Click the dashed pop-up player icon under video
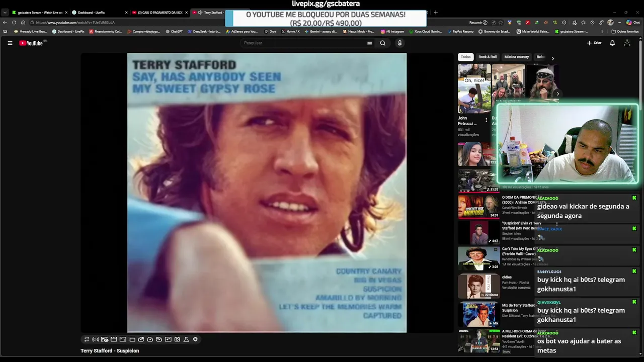The width and height of the screenshot is (644, 362). point(132,339)
